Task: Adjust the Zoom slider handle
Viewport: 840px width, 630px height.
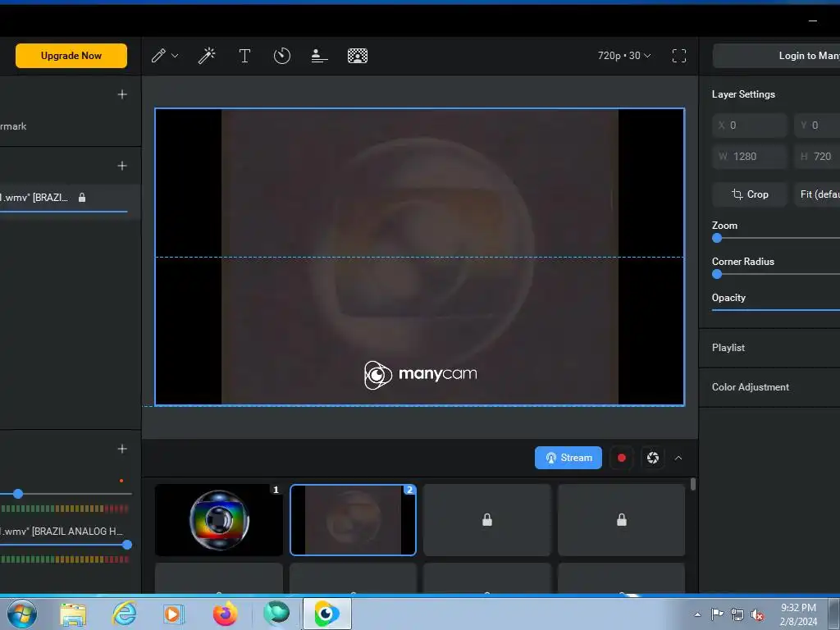Action: [x=717, y=239]
